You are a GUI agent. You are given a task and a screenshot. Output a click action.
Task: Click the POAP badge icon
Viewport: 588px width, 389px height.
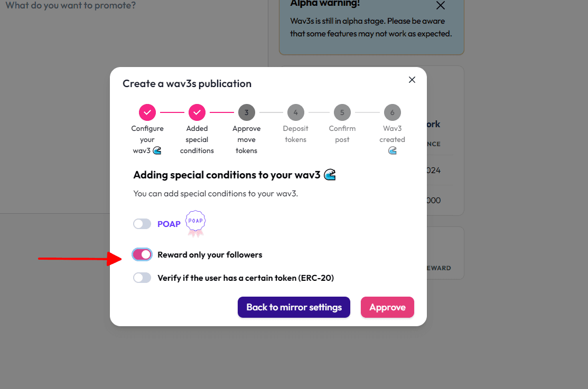(195, 224)
